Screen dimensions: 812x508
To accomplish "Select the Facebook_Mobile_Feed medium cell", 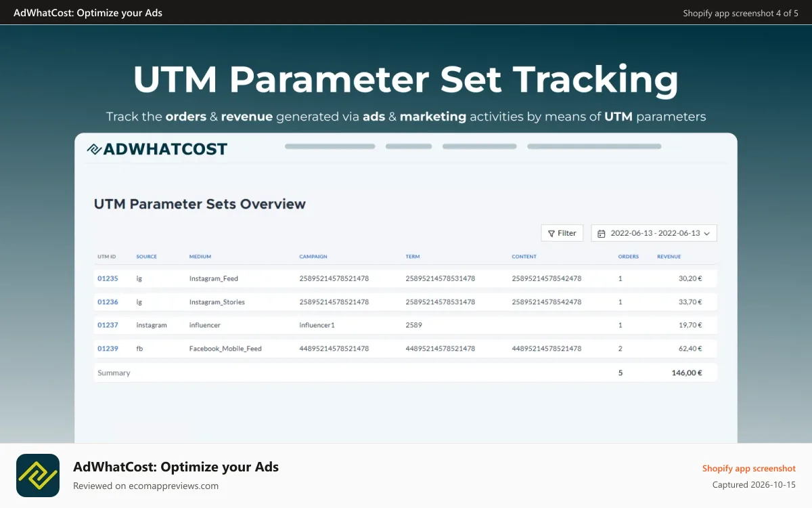I will tap(225, 349).
